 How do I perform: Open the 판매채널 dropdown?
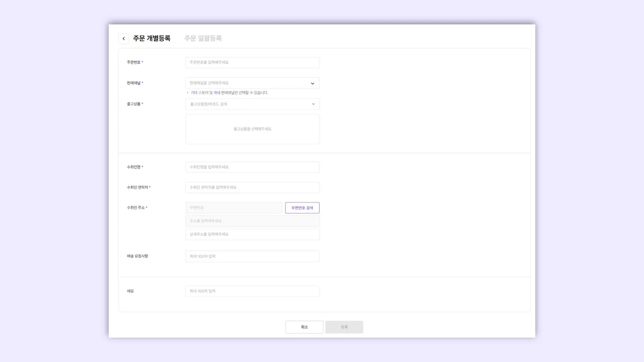248,83
